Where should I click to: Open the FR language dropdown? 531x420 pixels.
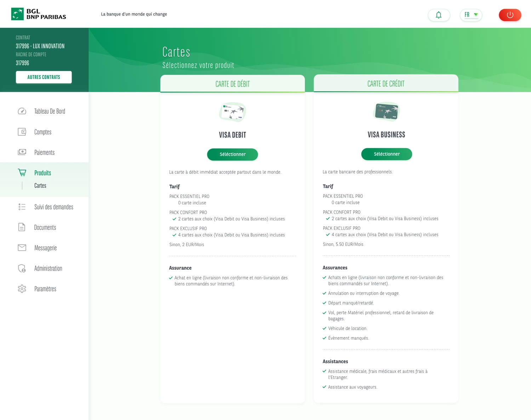tap(471, 15)
